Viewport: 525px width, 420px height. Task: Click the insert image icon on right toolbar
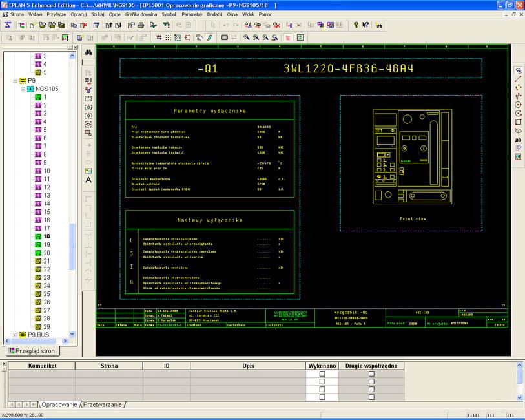point(518,156)
